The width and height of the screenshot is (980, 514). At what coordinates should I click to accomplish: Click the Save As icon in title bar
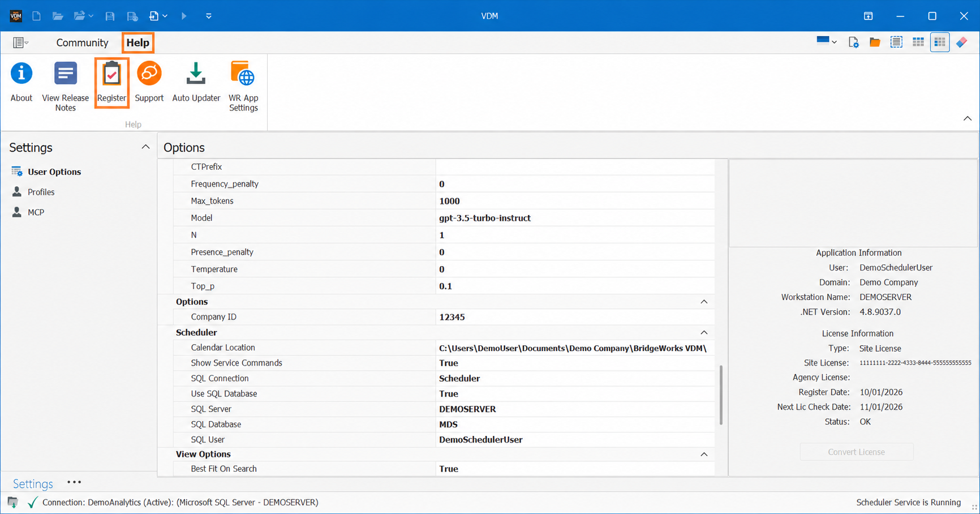132,16
